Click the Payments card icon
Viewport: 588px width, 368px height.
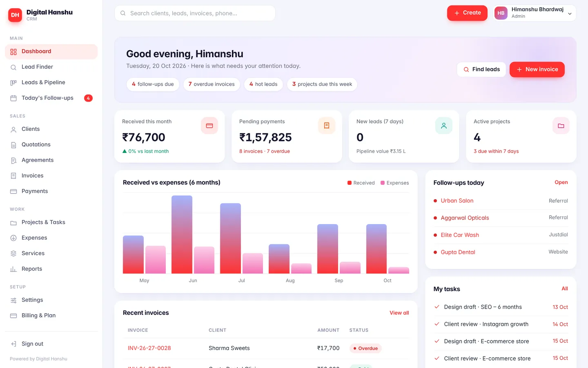click(13, 191)
